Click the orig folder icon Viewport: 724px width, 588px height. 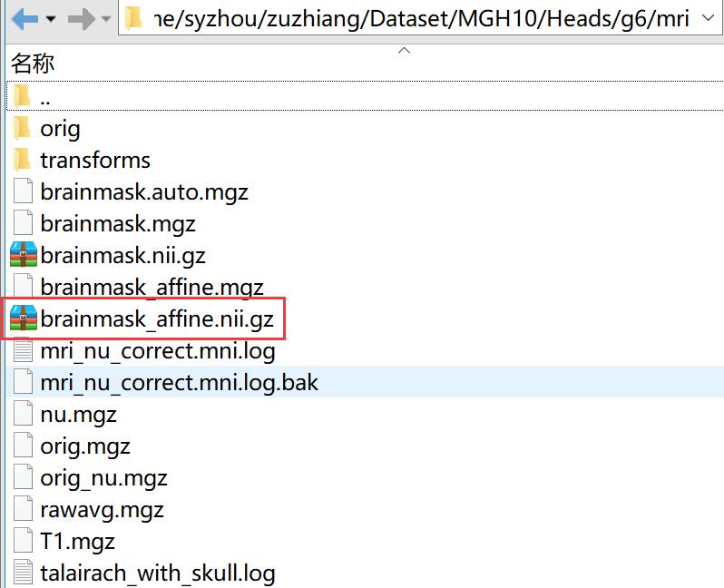(22, 128)
